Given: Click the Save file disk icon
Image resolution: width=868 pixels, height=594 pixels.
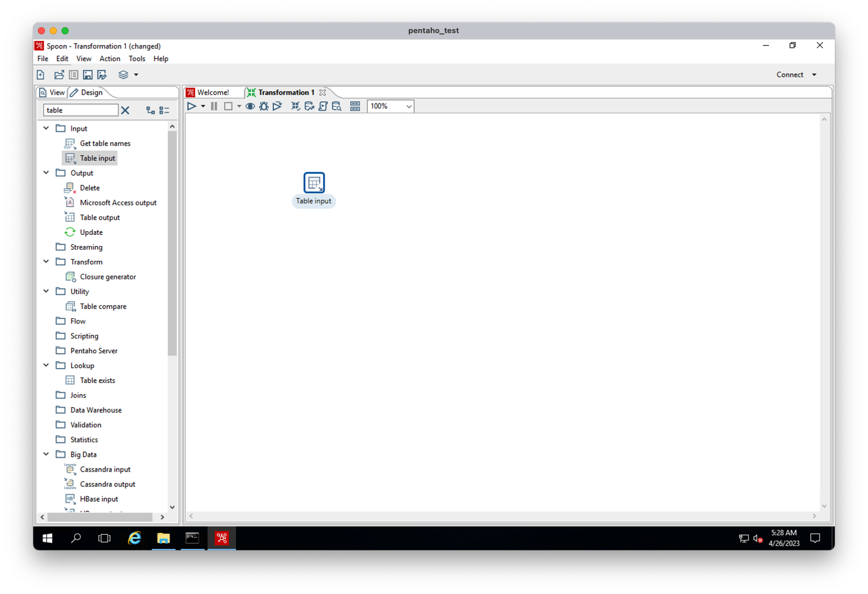Looking at the screenshot, I should pos(88,75).
